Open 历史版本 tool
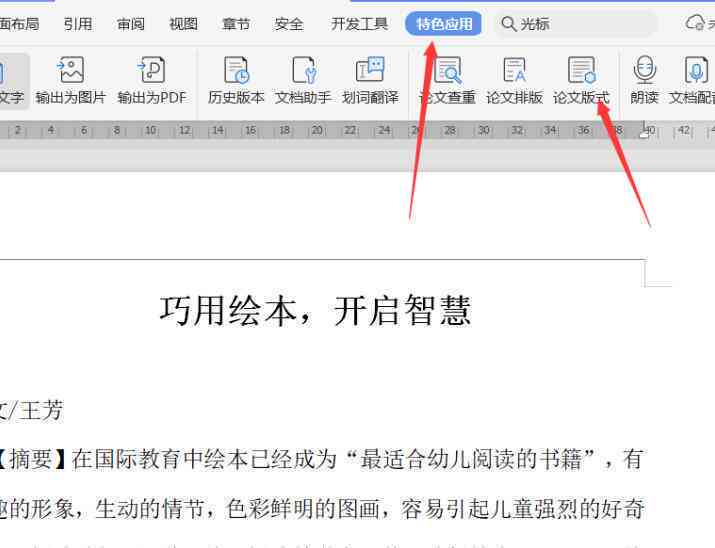This screenshot has height=548, width=715. pyautogui.click(x=236, y=80)
